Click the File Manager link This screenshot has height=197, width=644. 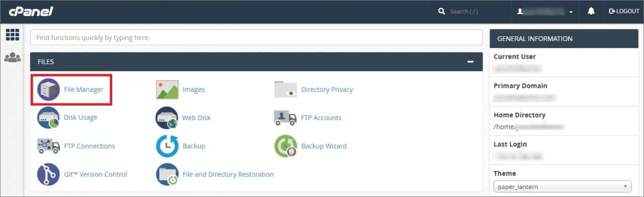tap(84, 89)
